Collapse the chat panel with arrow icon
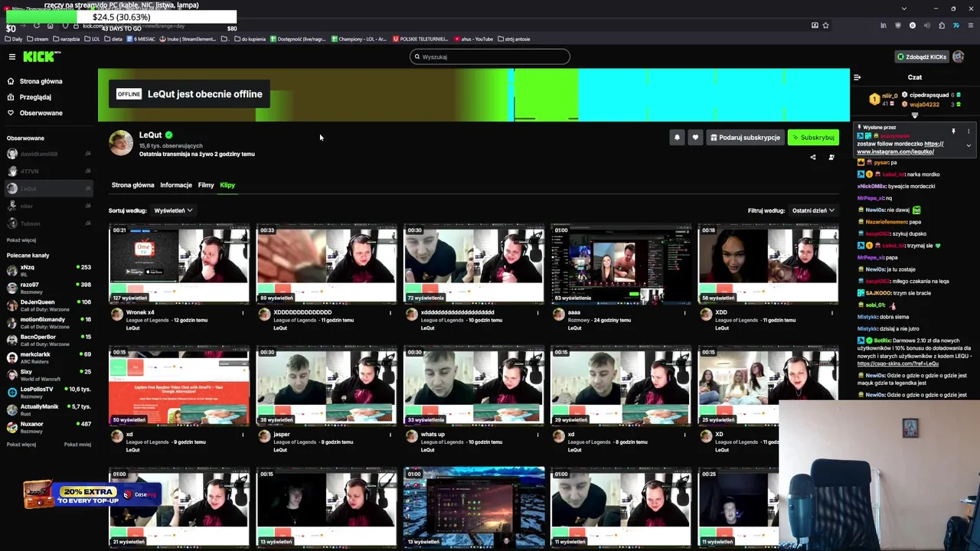 (857, 77)
